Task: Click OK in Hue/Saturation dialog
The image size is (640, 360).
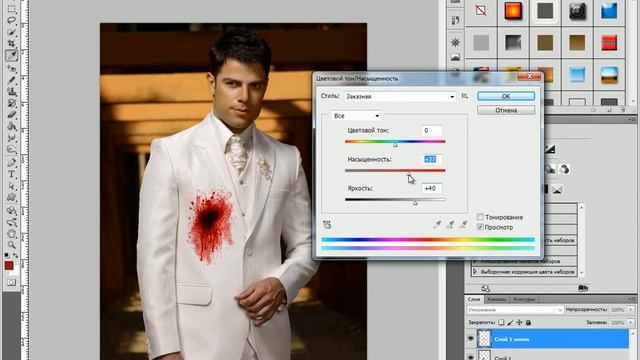Action: click(x=506, y=96)
